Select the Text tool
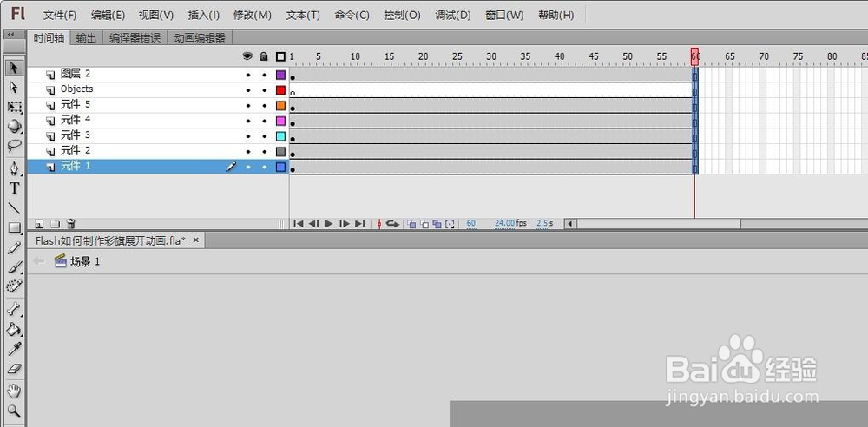868x427 pixels. click(14, 188)
